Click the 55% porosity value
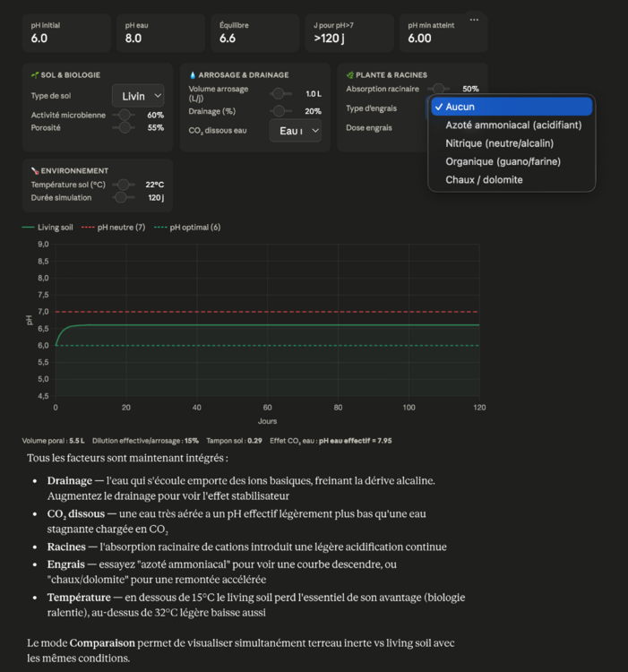This screenshot has width=628, height=672. 156,128
